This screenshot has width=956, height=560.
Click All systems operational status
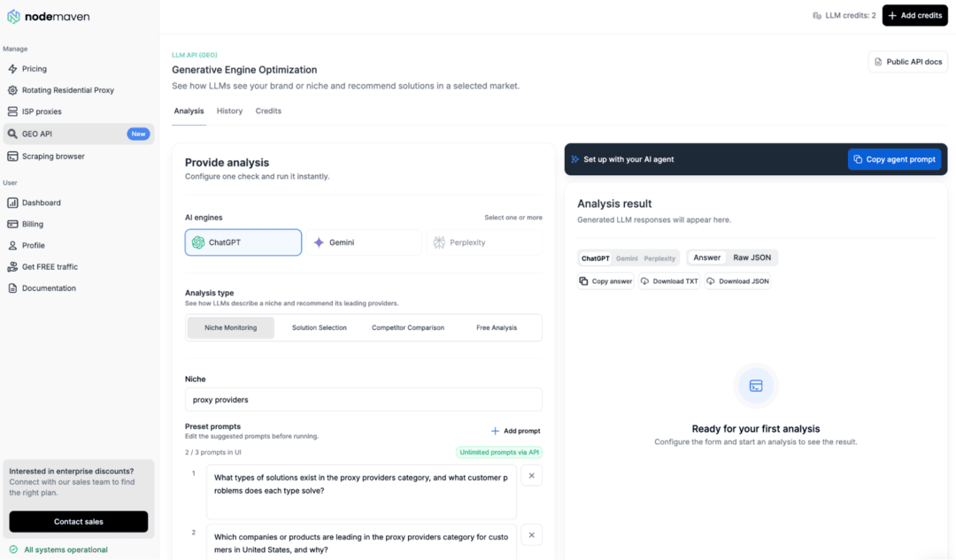tap(58, 549)
